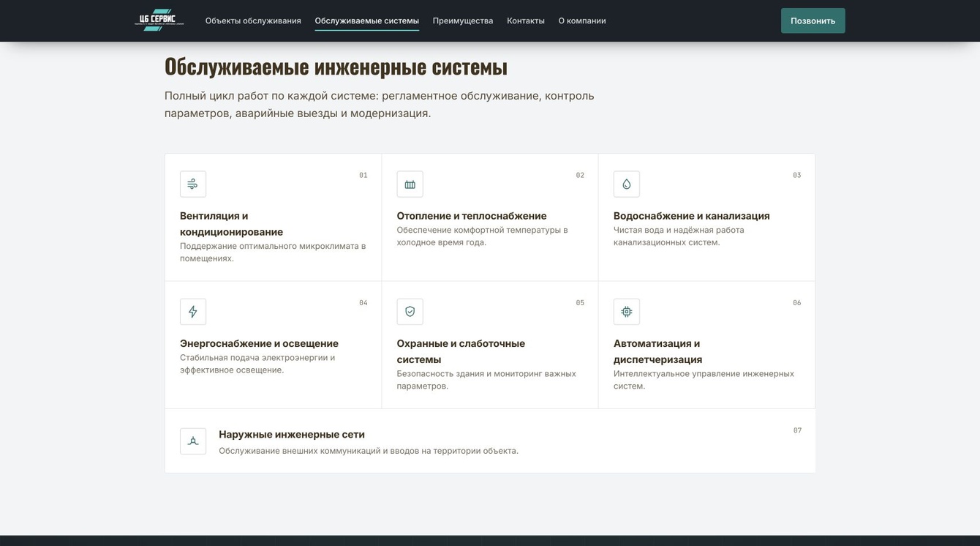Screen dimensions: 980x546
Task: Click number 06 on automation card
Action: (x=797, y=302)
